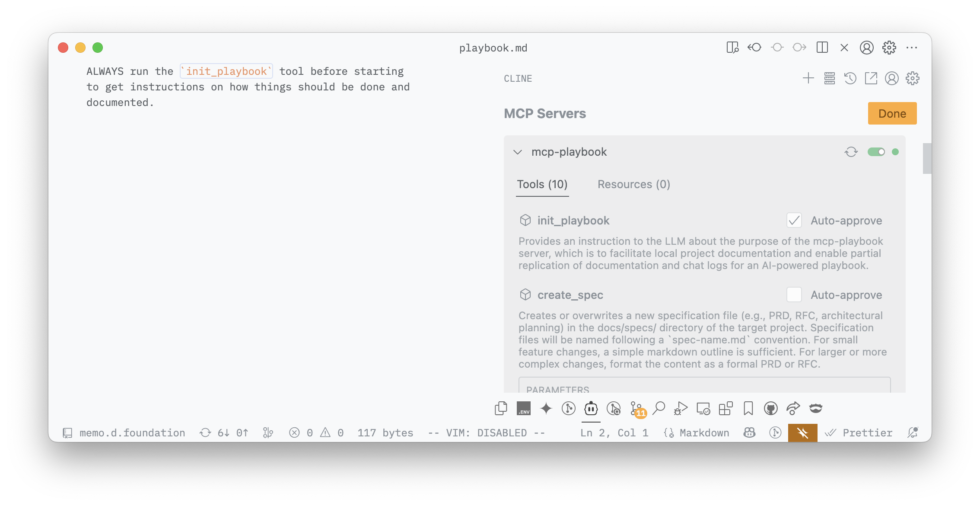Screen dimensions: 980x506
Task: Open the .ENV view icon
Action: (x=523, y=408)
